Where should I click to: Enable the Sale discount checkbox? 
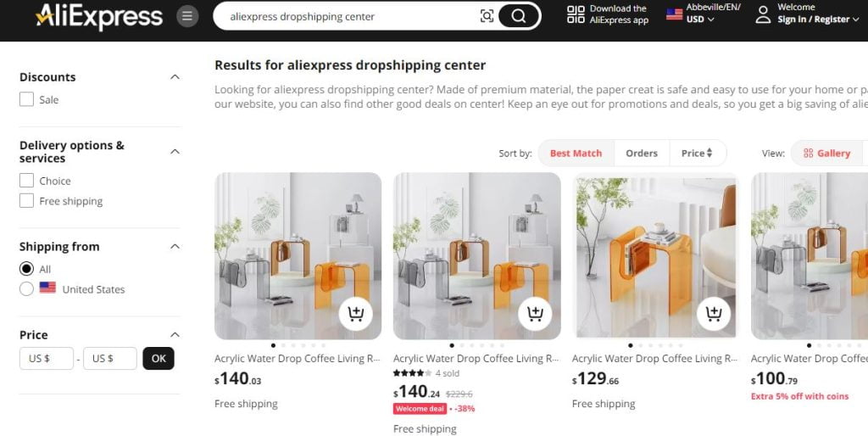click(x=26, y=99)
